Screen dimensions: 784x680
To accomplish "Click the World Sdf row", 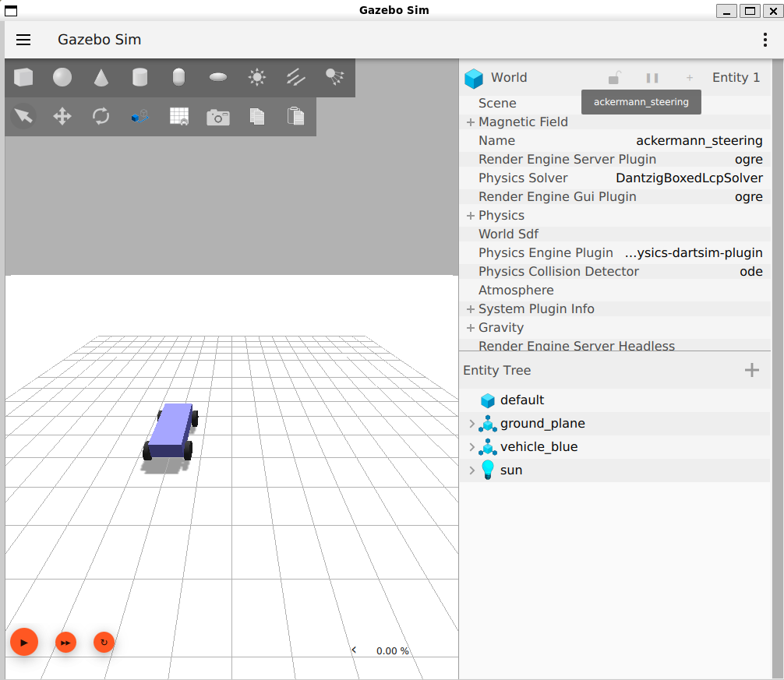I will coord(615,234).
